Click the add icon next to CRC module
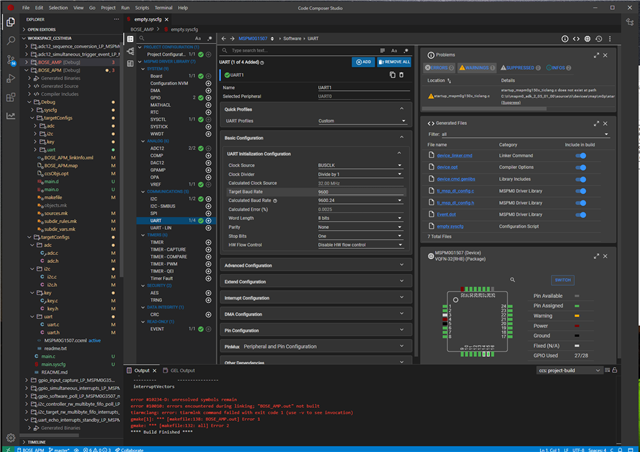Screen dimensions: 640x452 coord(208,314)
